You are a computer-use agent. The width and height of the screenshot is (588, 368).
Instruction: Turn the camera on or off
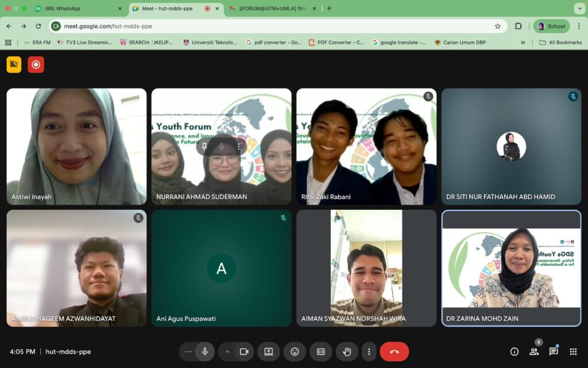point(244,351)
